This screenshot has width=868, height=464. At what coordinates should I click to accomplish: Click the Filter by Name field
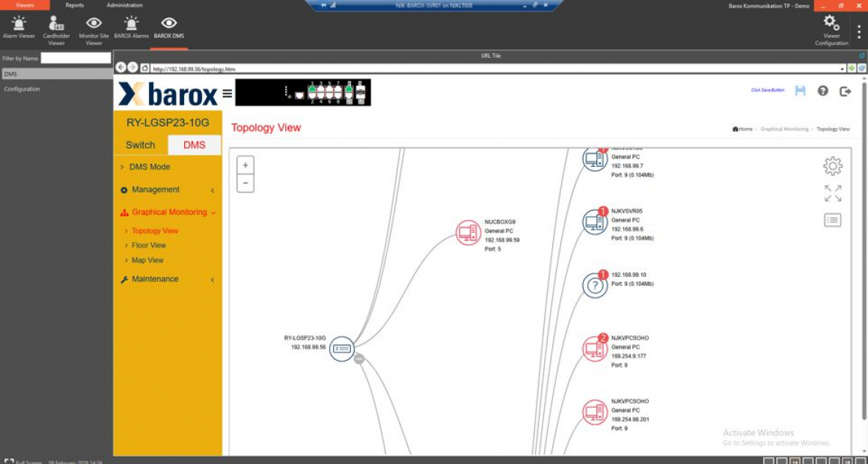point(75,58)
